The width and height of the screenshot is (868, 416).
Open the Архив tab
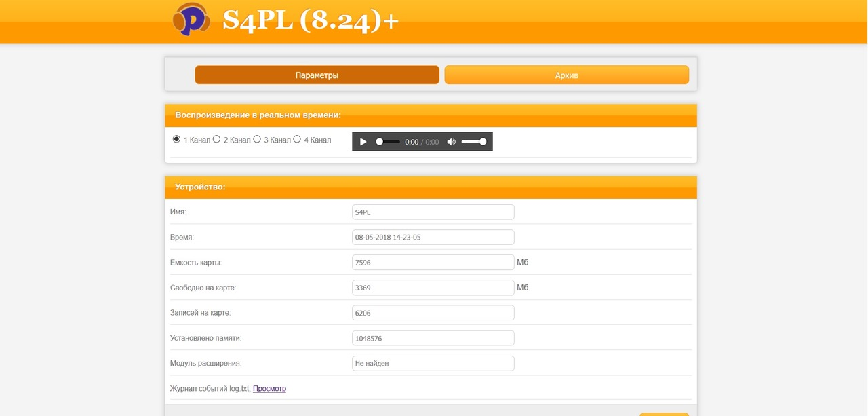point(566,75)
